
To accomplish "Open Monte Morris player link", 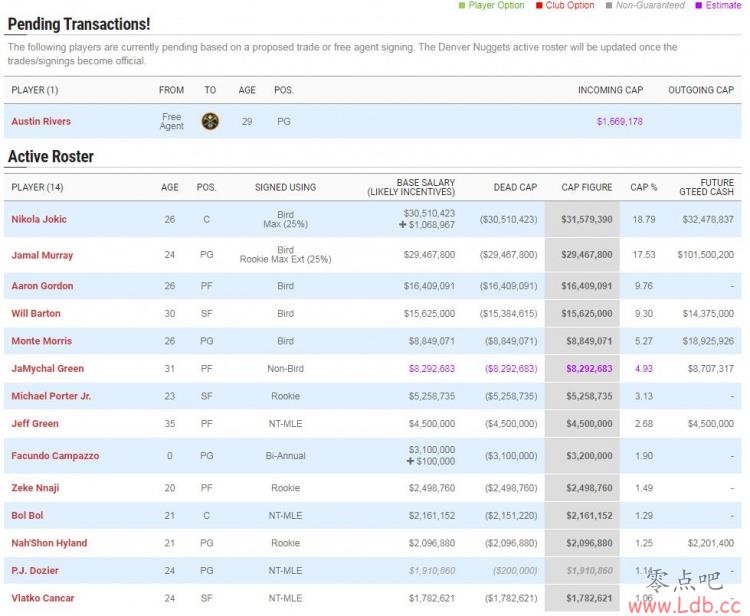I will 42,341.
